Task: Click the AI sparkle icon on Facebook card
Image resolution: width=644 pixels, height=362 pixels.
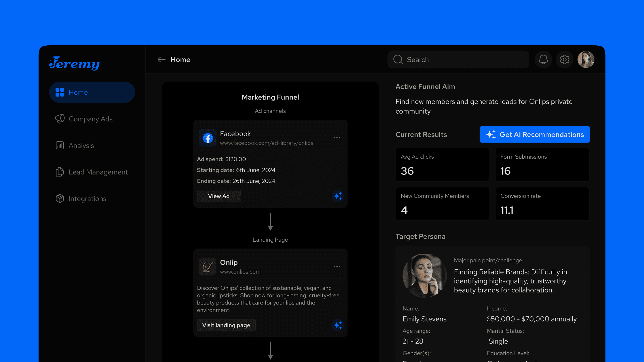Action: point(338,196)
